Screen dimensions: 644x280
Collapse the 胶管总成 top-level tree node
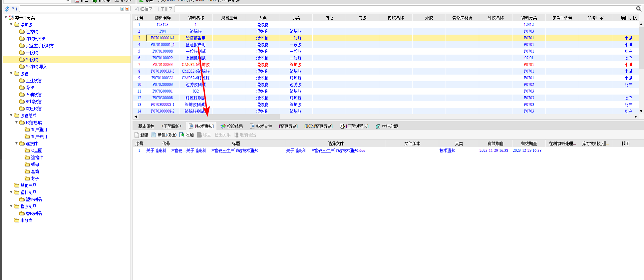(11, 116)
